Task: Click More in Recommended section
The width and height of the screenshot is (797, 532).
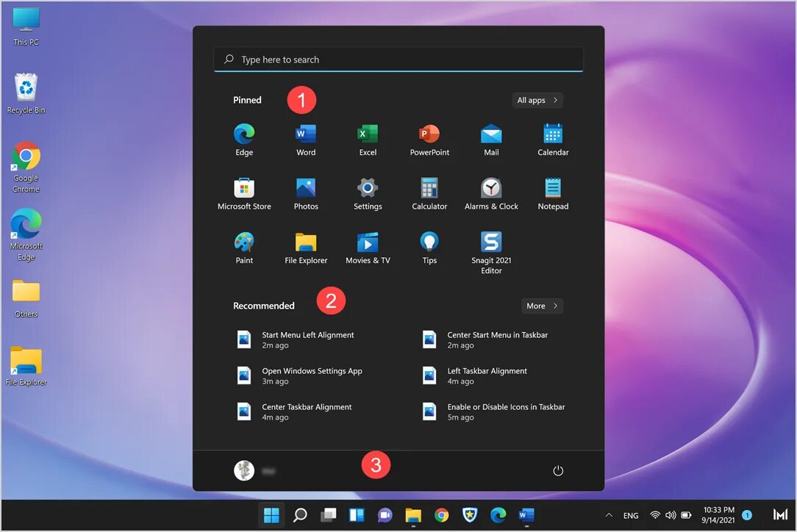Action: 542,306
